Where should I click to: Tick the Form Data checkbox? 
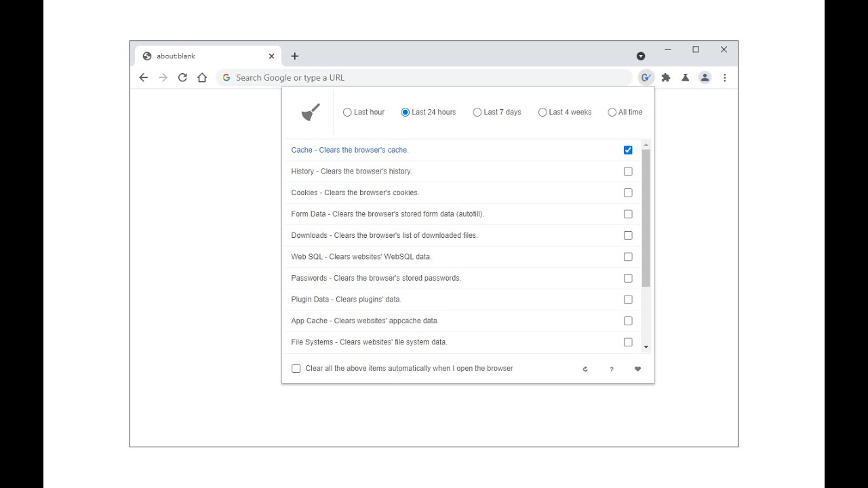pyautogui.click(x=628, y=214)
